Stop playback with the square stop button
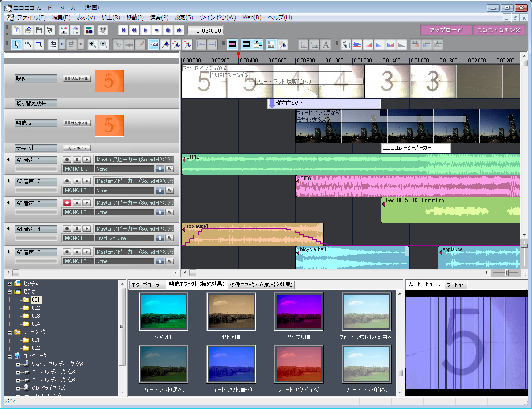The image size is (532, 409). (156, 30)
